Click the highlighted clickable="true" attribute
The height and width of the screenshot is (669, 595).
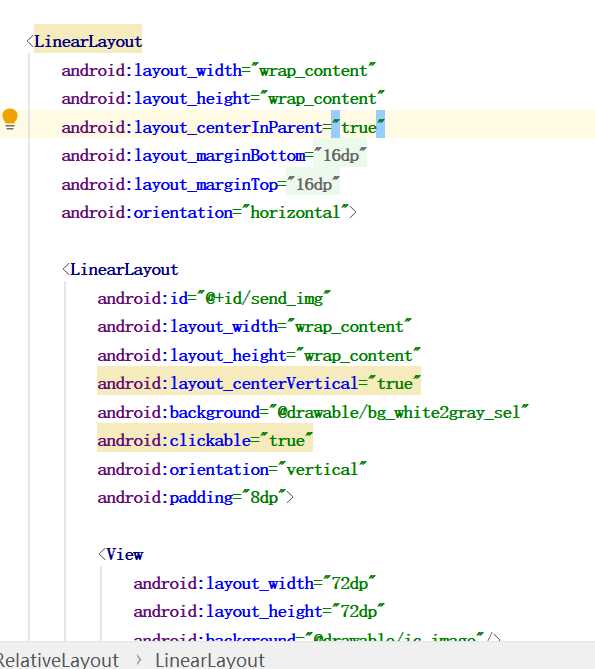[205, 440]
